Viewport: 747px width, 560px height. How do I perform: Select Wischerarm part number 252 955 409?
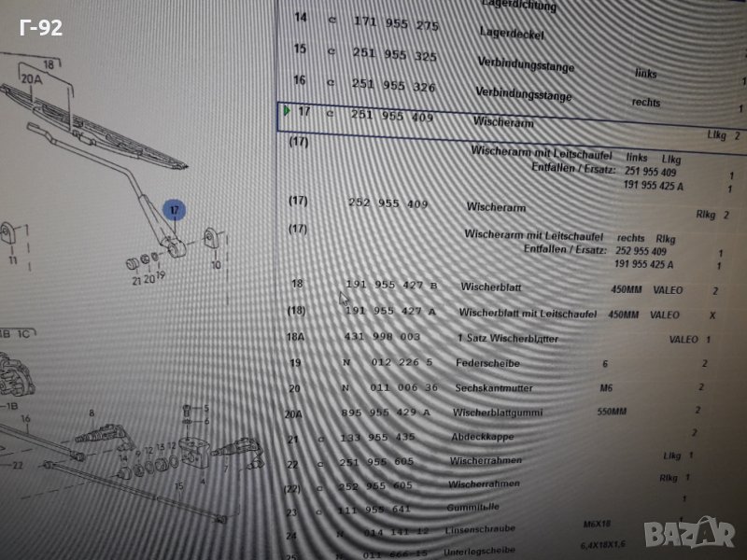[x=388, y=204]
